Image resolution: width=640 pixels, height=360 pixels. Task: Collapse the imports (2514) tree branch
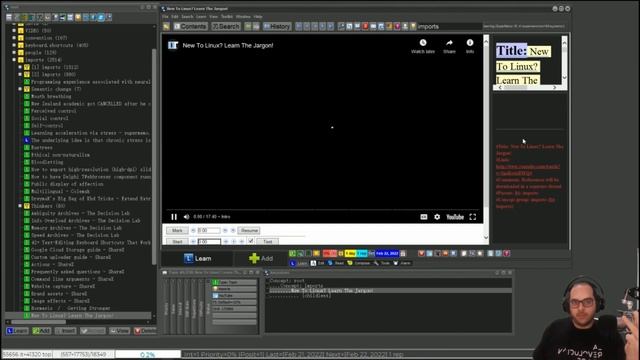[x=14, y=60]
